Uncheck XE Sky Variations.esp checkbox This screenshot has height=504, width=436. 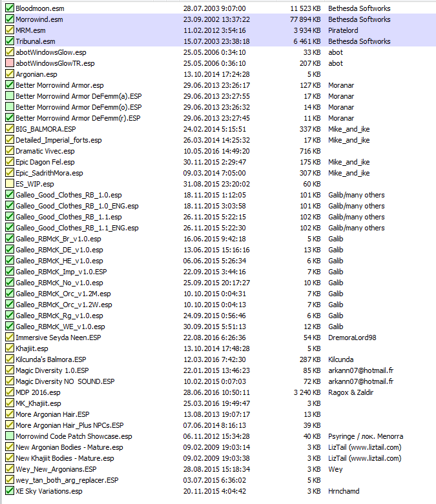pyautogui.click(x=10, y=491)
